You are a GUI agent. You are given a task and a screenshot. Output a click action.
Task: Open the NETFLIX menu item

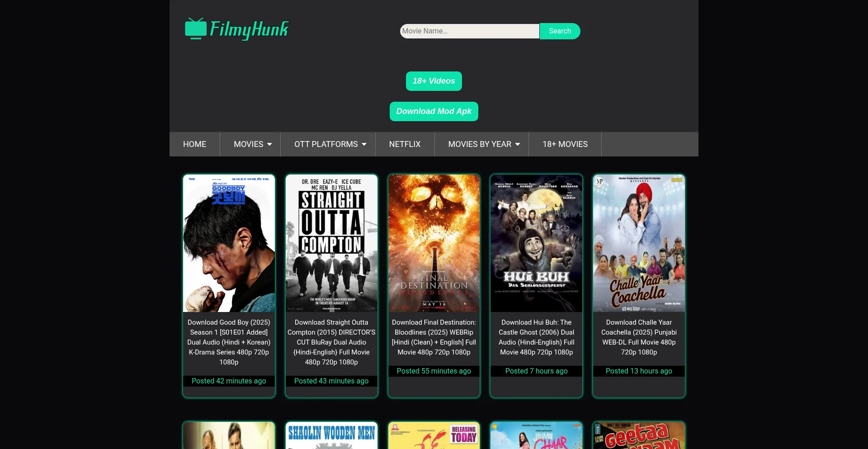pos(405,144)
